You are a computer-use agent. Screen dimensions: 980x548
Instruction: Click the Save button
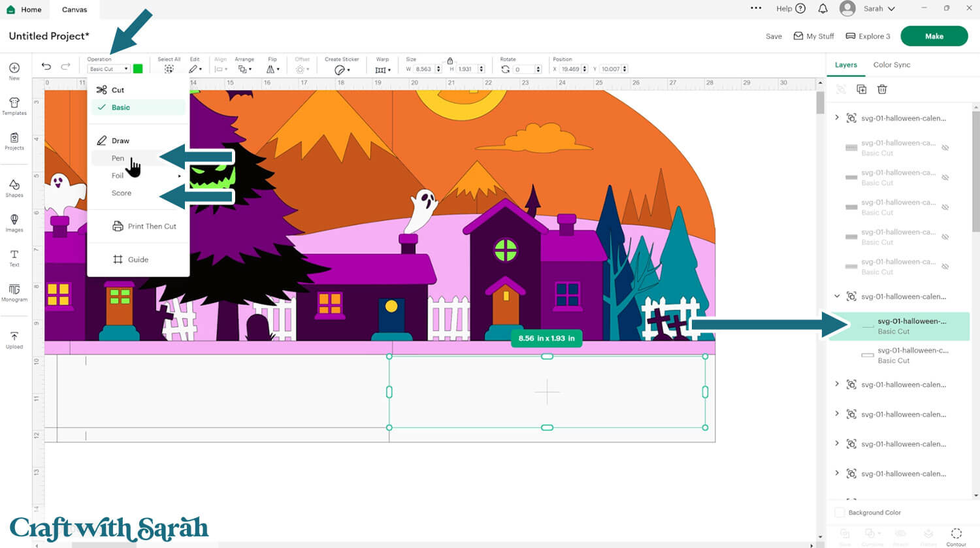coord(774,37)
